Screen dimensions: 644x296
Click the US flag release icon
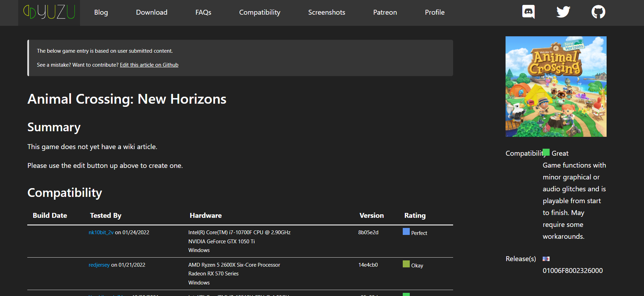[546, 259]
